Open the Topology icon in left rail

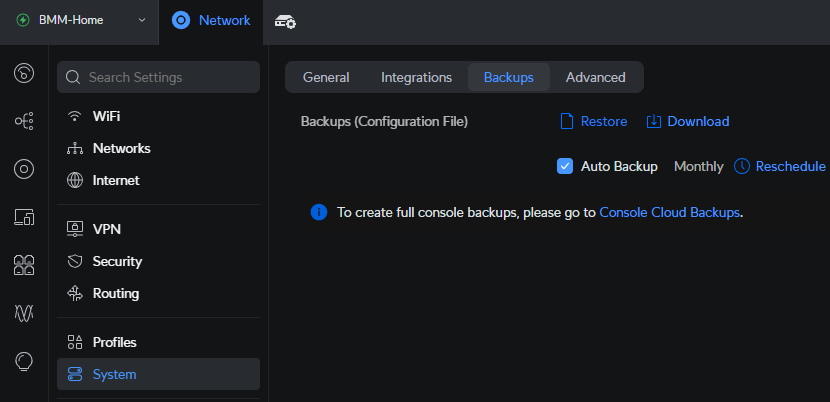coord(24,121)
